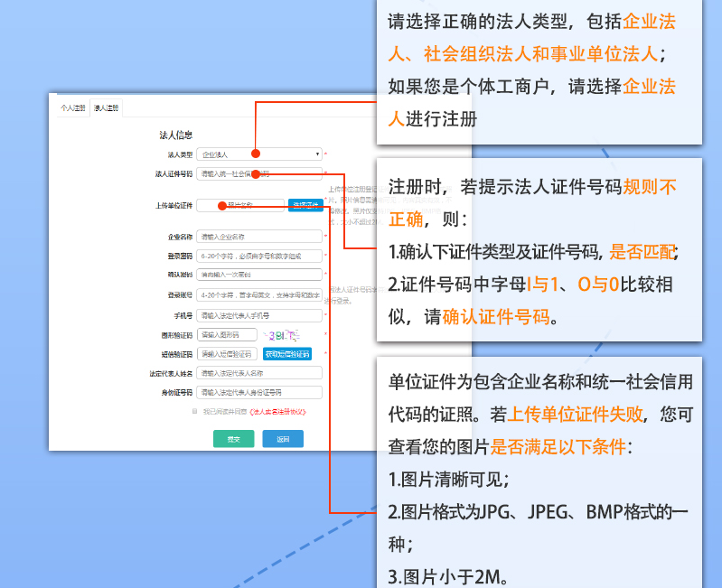The image size is (722, 588).
Task: Click the green 提交 button
Action: pyautogui.click(x=233, y=439)
